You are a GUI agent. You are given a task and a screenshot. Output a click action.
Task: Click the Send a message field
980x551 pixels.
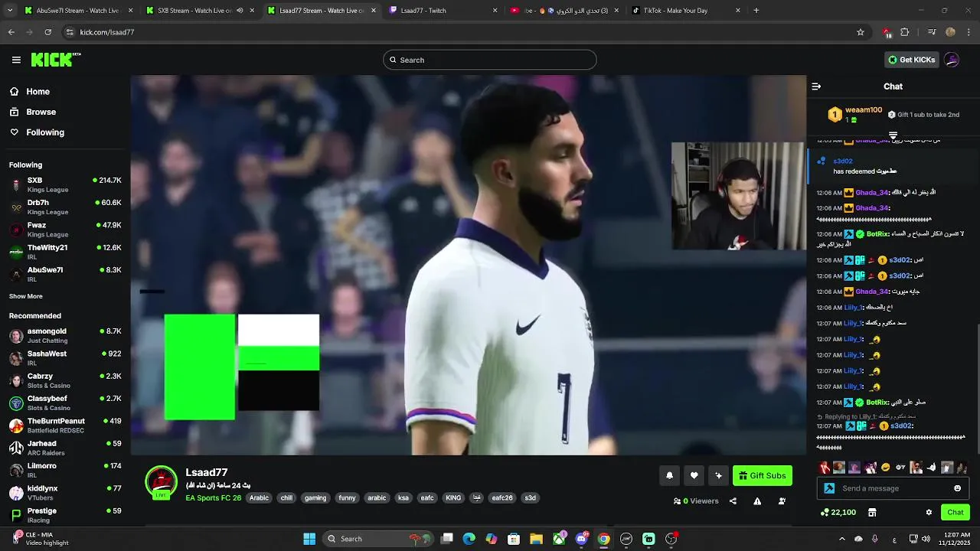point(893,488)
